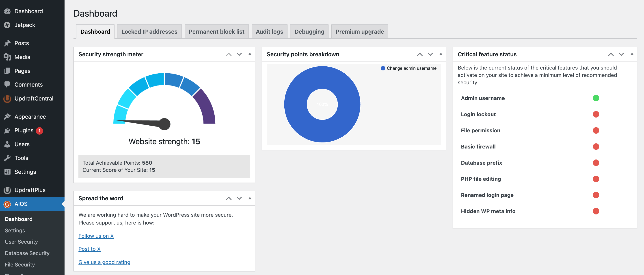
Task: Click the AIOS shield icon
Action: (x=7, y=204)
